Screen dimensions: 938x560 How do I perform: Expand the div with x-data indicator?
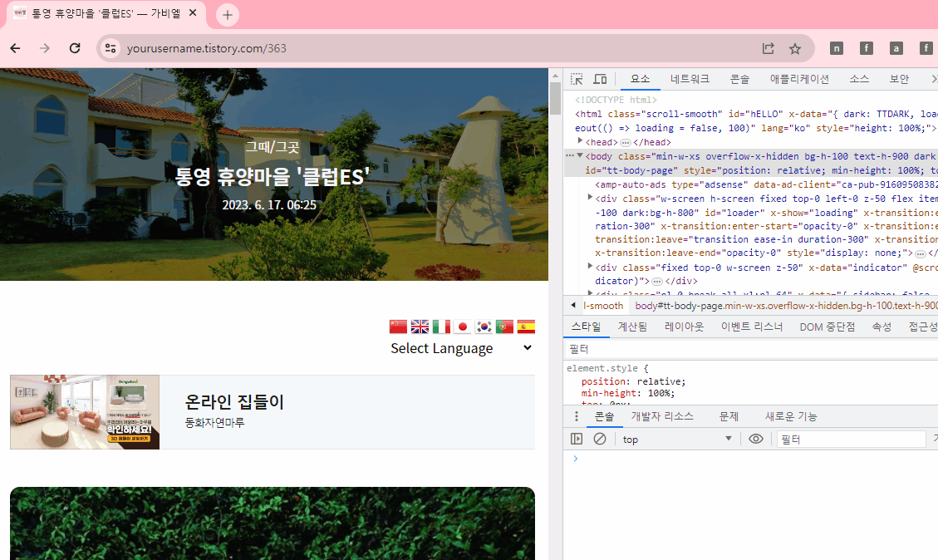point(590,266)
